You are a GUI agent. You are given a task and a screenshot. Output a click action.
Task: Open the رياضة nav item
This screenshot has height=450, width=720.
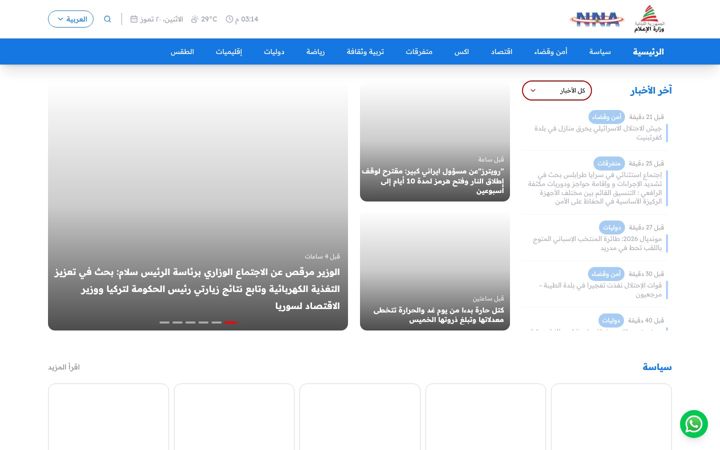click(315, 52)
